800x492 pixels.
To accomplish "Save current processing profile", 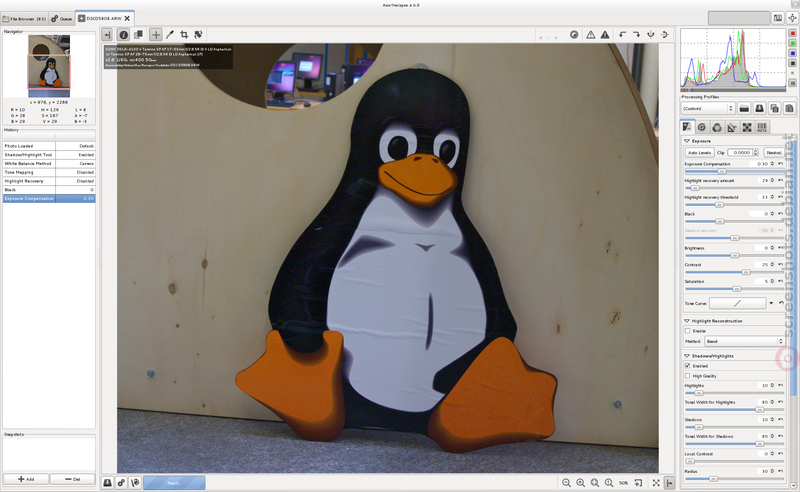I will pos(759,108).
